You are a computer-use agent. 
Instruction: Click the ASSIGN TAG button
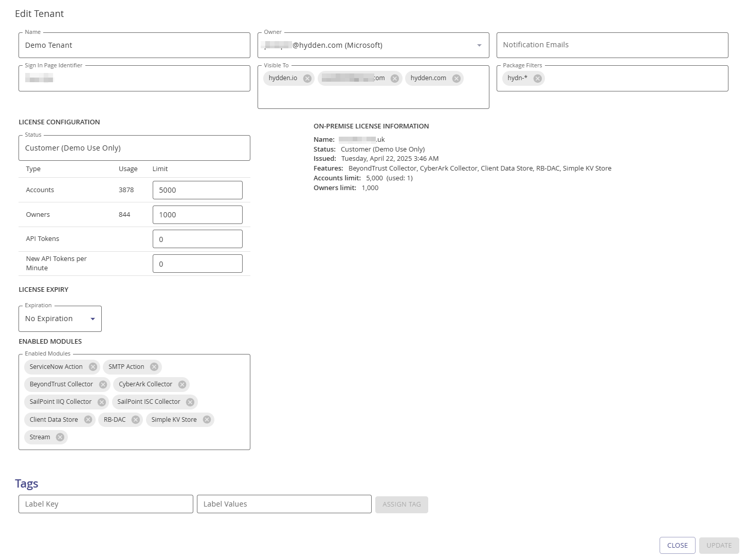402,504
